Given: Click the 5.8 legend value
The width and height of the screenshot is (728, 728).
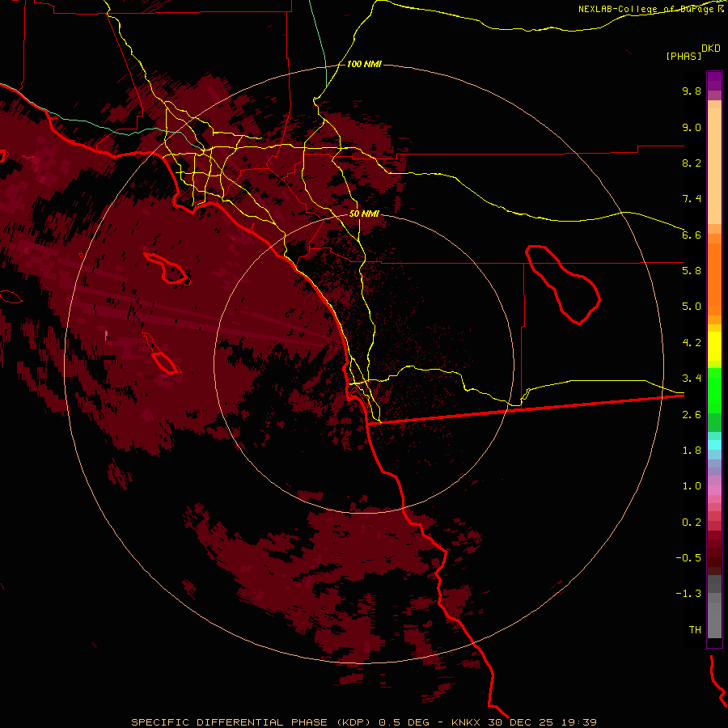Looking at the screenshot, I should [692, 271].
